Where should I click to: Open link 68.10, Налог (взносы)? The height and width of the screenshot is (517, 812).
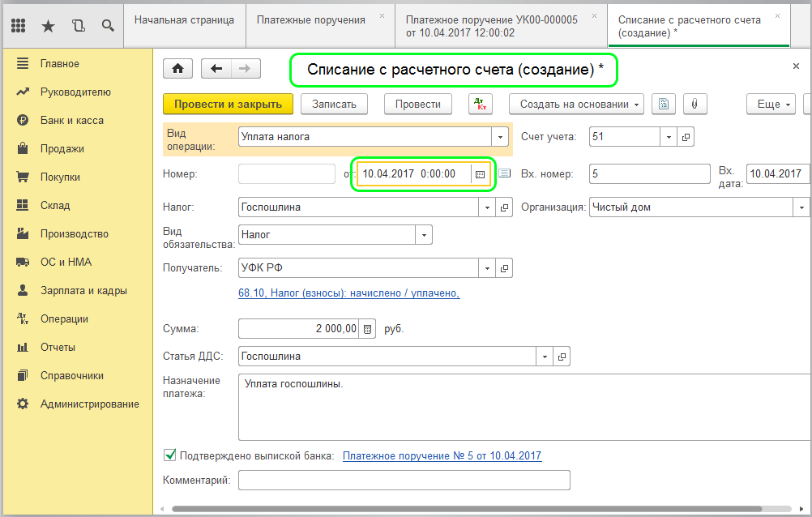click(x=349, y=293)
